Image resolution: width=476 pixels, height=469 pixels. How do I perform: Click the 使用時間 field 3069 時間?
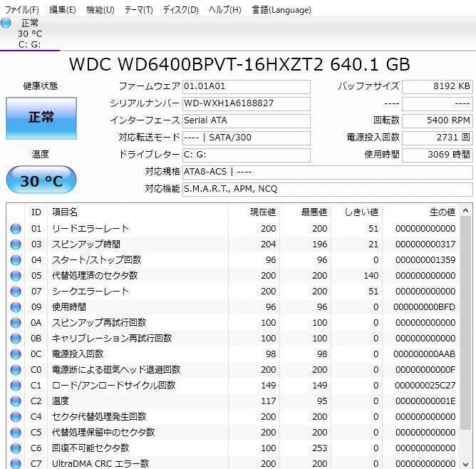coord(437,155)
